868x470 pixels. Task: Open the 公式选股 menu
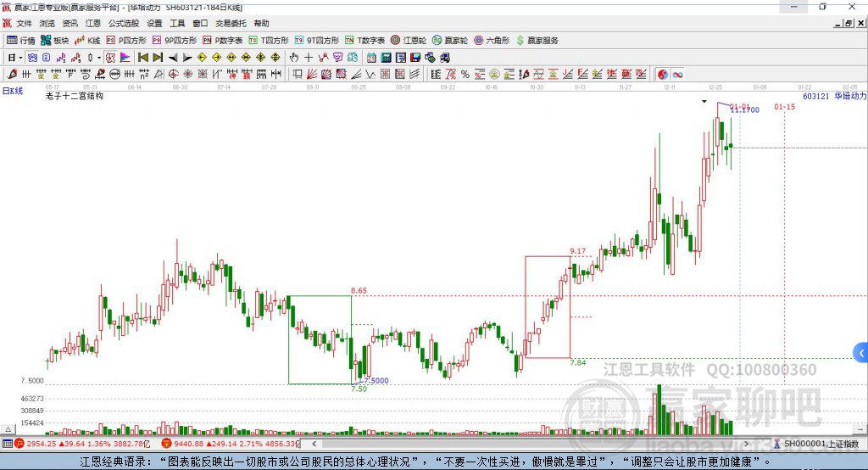click(x=124, y=23)
